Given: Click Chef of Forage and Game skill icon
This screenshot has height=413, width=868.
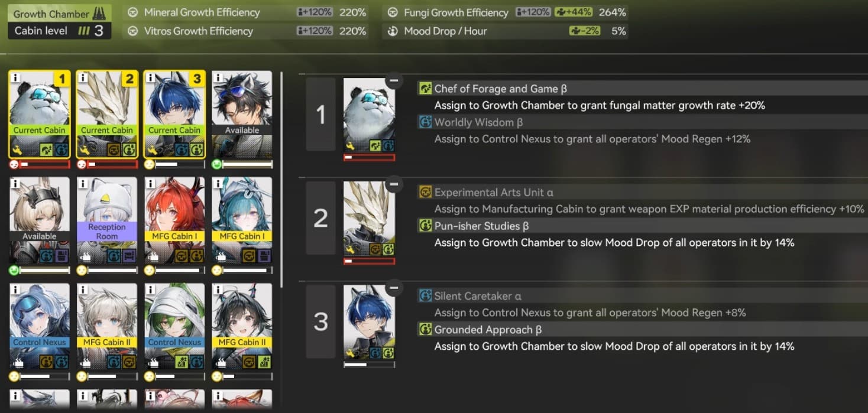Looking at the screenshot, I should (x=425, y=89).
